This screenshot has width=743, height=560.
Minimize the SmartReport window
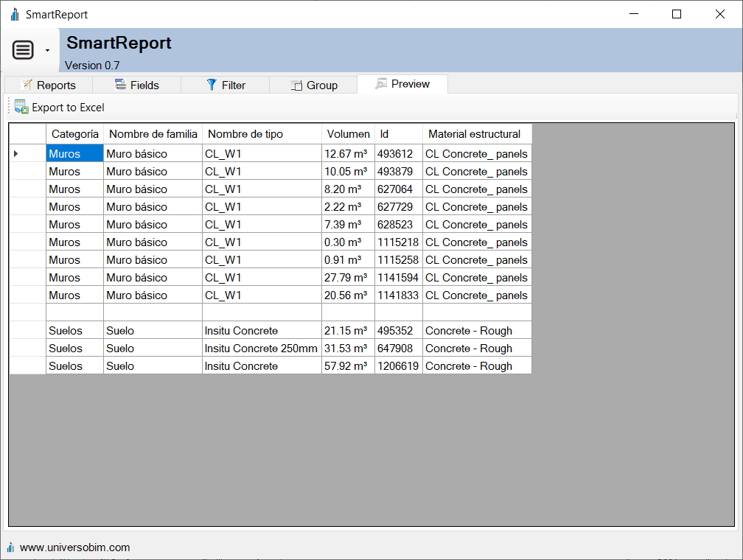pyautogui.click(x=634, y=14)
